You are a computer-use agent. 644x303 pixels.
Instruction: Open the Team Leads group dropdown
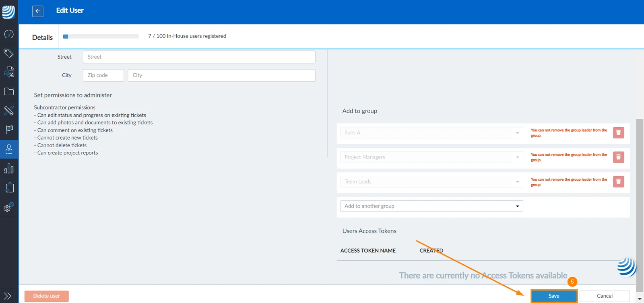431,182
